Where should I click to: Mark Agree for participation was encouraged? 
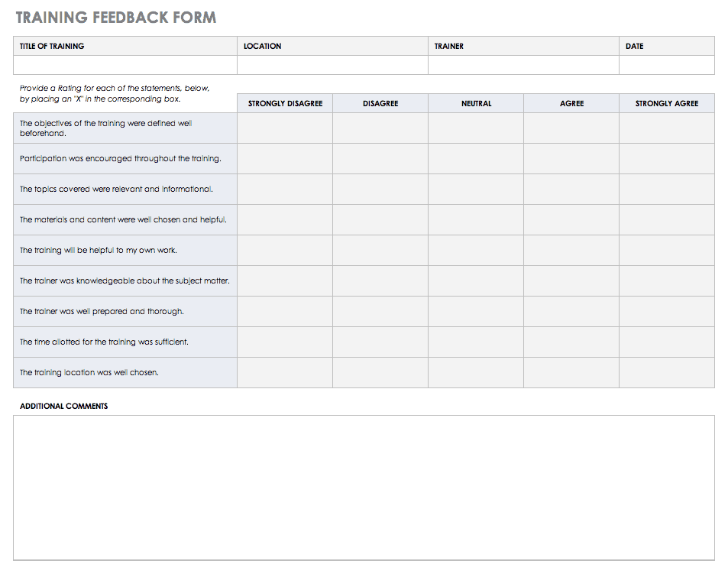point(571,159)
